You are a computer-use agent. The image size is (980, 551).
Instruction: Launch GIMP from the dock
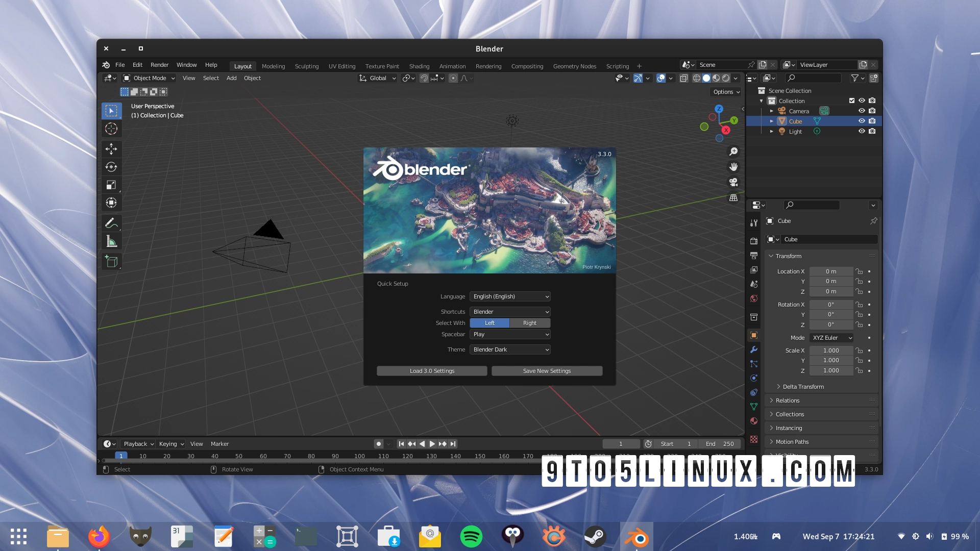[140, 536]
